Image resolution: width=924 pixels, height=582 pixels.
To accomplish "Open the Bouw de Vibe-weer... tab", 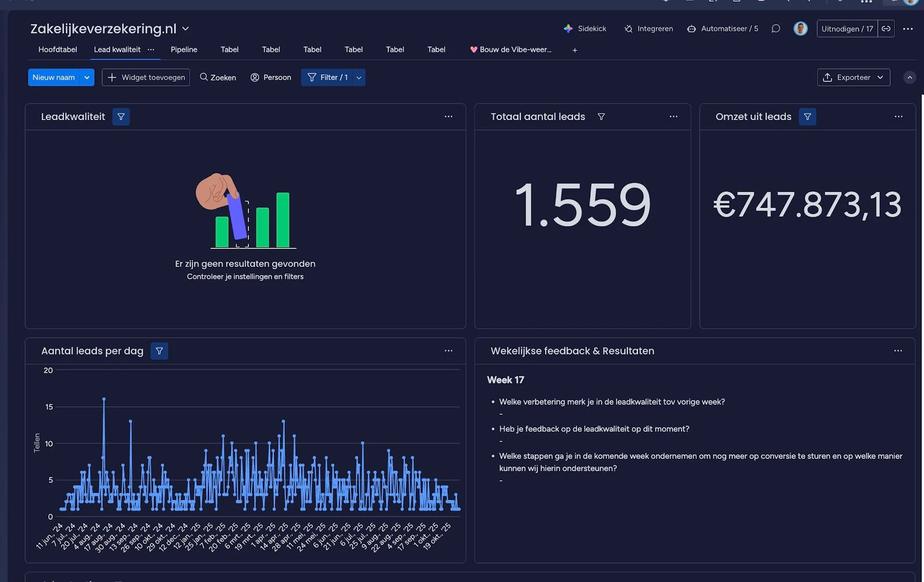I will tap(511, 50).
